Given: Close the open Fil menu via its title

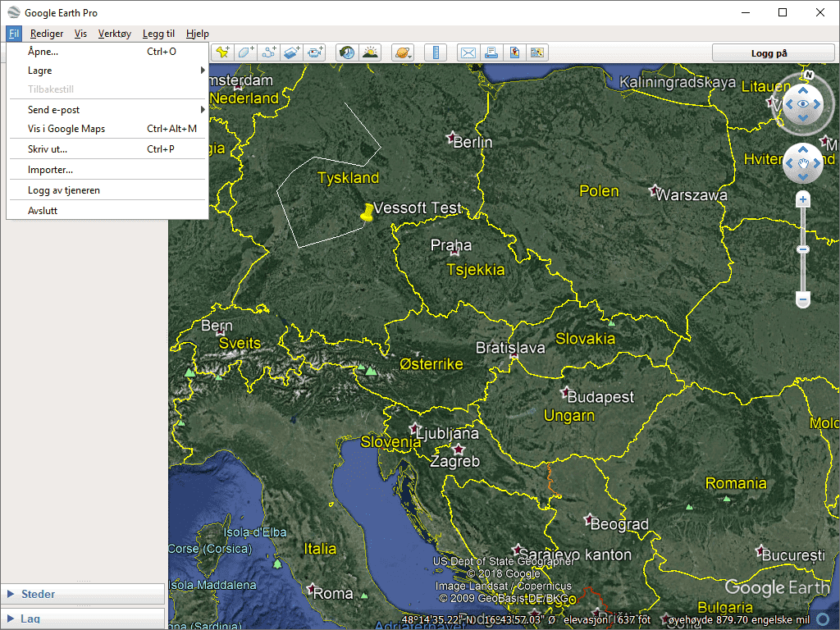Looking at the screenshot, I should 14,33.
